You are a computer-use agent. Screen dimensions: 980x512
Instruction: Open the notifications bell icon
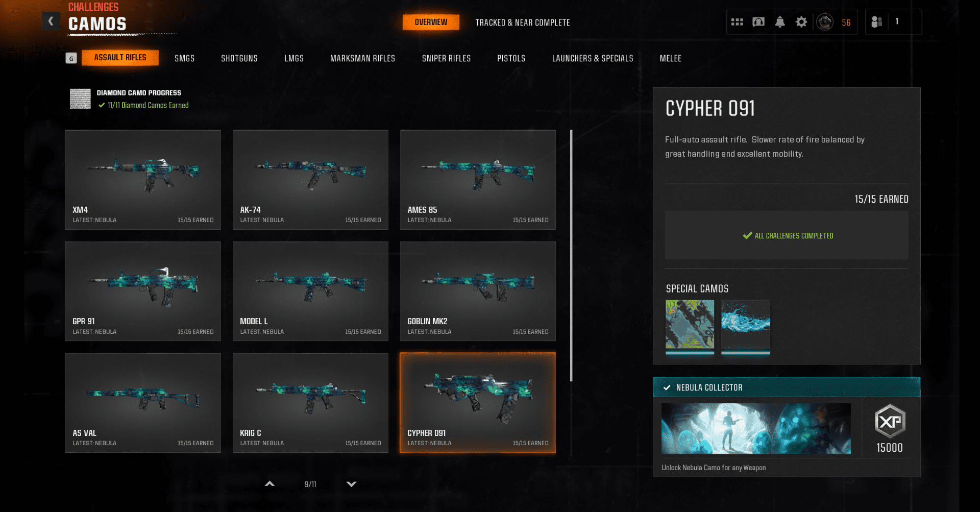tap(779, 22)
